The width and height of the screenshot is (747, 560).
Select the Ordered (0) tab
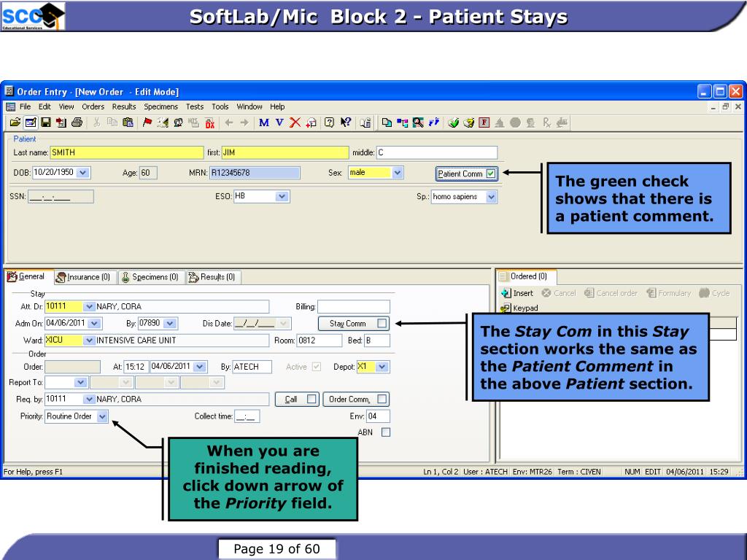click(525, 276)
